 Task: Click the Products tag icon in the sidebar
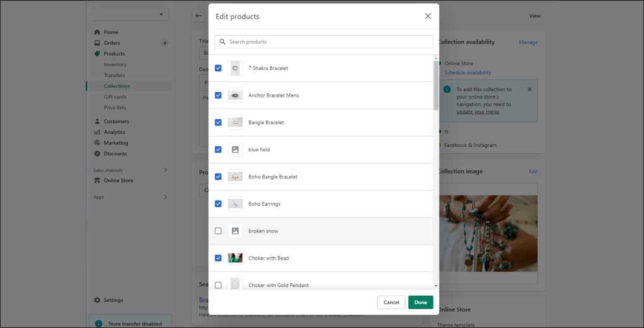click(97, 54)
